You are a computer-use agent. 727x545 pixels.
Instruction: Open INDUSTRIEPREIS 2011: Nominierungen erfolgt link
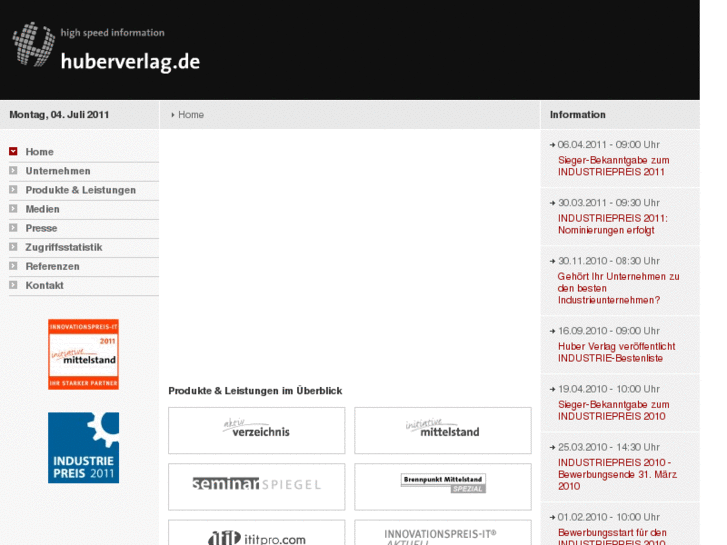tap(613, 224)
